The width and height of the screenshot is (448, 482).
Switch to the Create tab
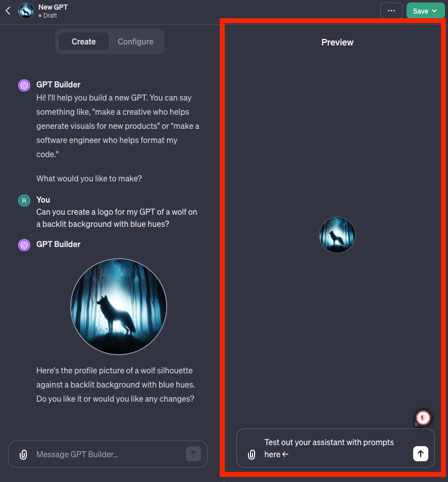pyautogui.click(x=83, y=41)
